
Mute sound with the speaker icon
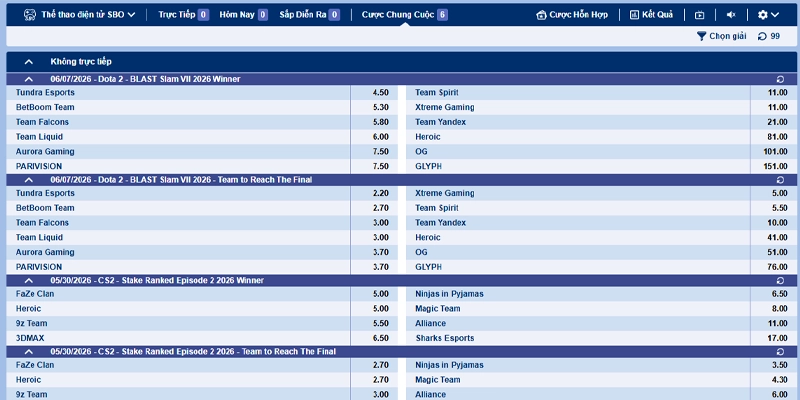click(x=731, y=15)
